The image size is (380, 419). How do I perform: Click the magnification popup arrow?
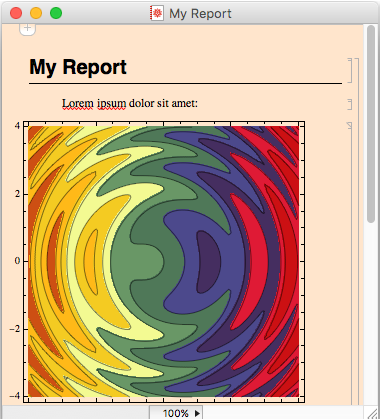(197, 413)
